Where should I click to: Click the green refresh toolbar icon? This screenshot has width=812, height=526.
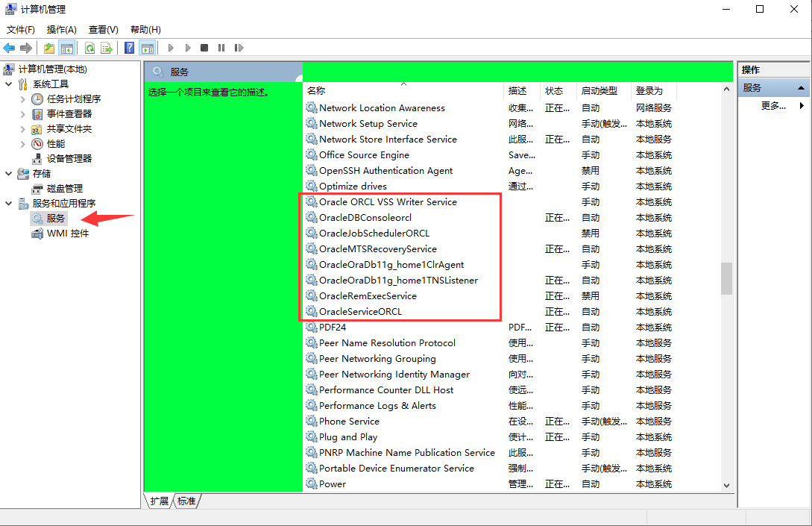pos(89,48)
